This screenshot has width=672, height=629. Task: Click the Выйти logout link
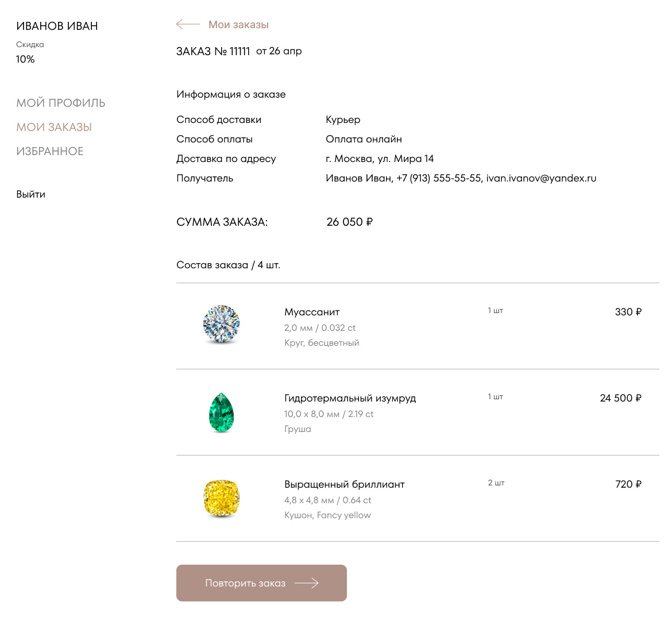pyautogui.click(x=31, y=194)
